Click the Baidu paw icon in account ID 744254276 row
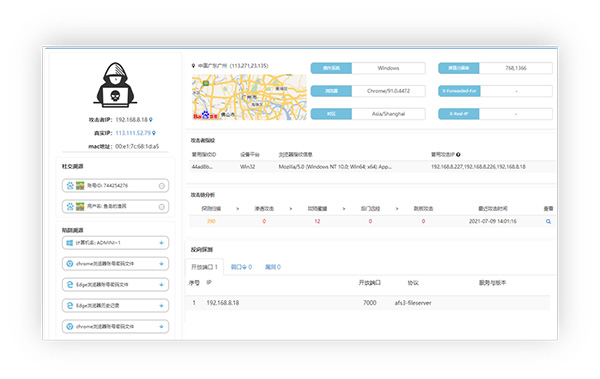Image resolution: width=600 pixels, height=379 pixels. tap(70, 186)
